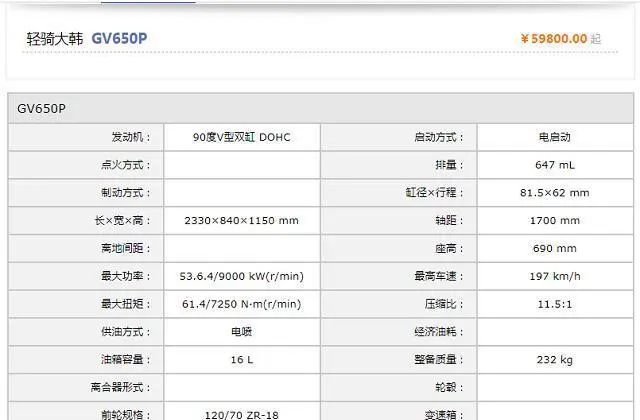Click the 制动方式 label

click(126, 193)
